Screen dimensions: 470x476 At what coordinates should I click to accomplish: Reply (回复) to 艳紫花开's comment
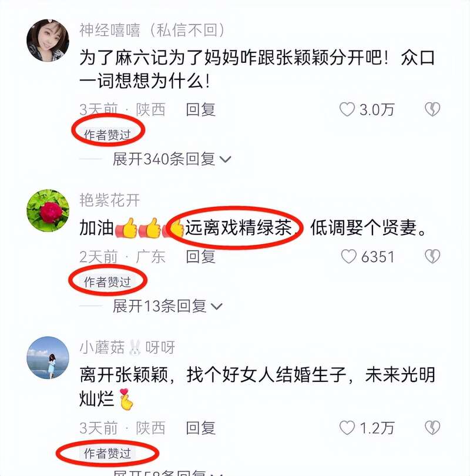point(200,257)
